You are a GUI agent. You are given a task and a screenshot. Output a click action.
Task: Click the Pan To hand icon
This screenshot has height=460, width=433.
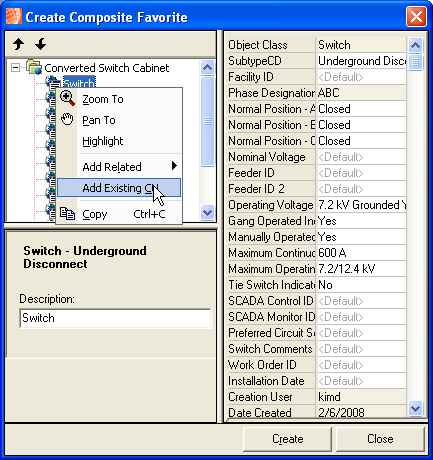click(67, 119)
